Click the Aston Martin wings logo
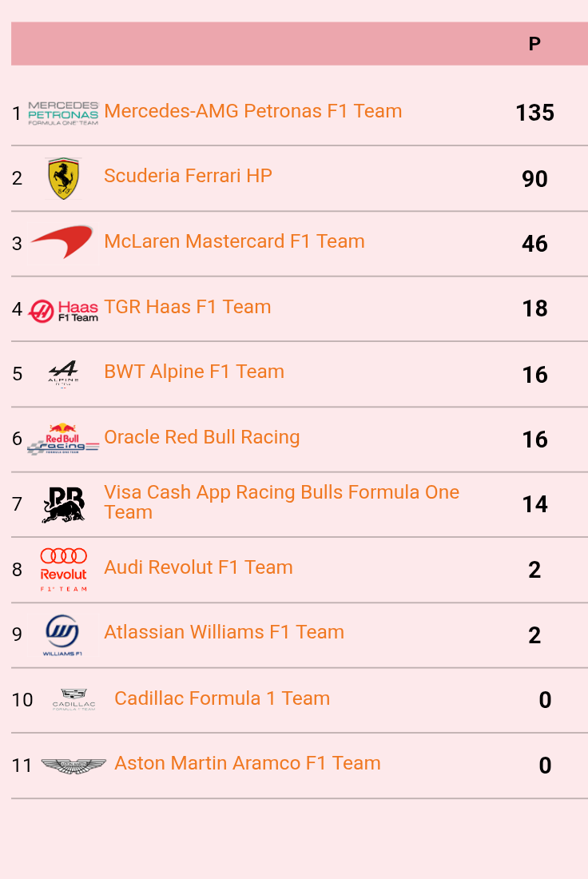 pyautogui.click(x=73, y=766)
